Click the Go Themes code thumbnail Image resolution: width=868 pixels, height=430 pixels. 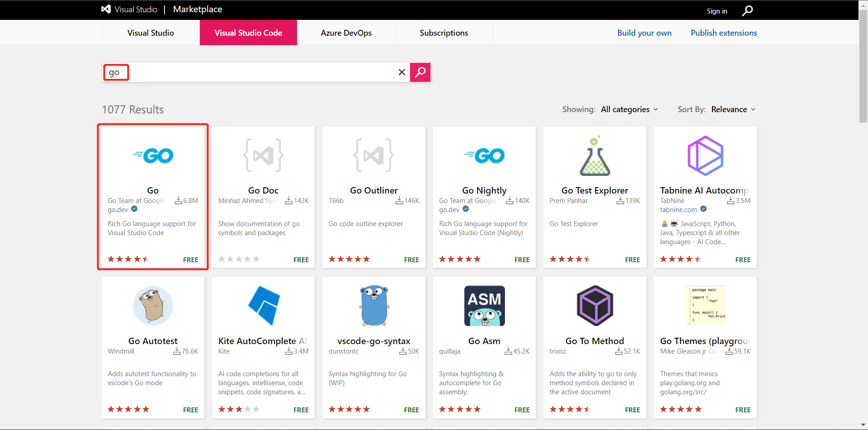coord(705,306)
